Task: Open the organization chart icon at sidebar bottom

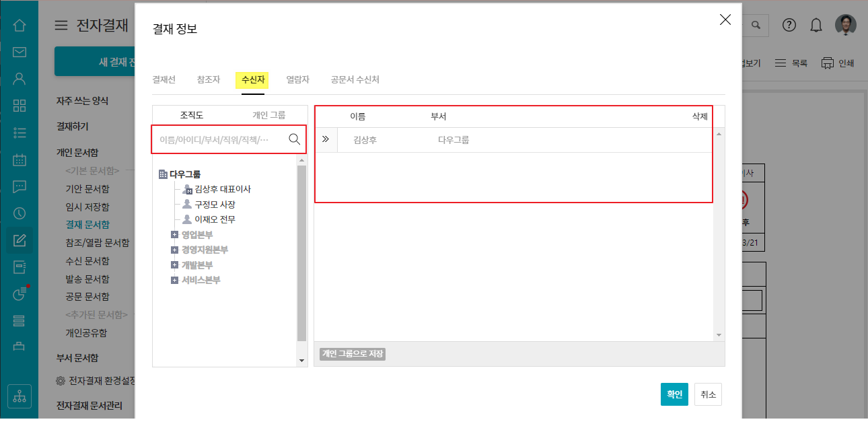Action: (20, 396)
